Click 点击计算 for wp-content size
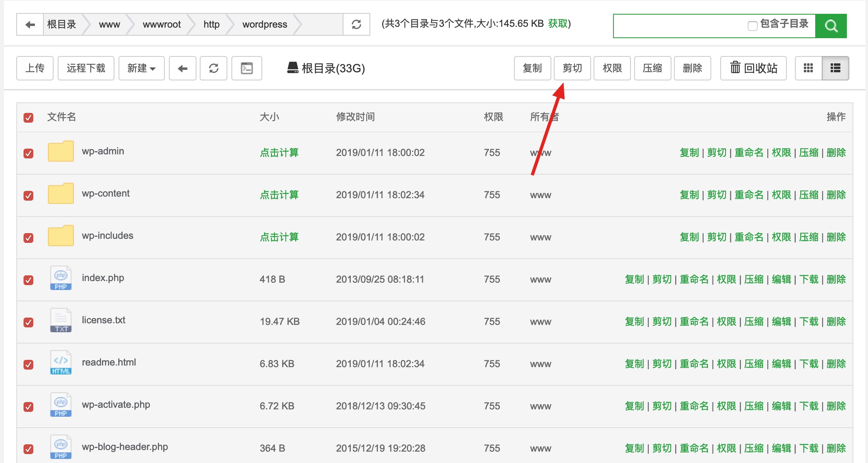 click(279, 195)
